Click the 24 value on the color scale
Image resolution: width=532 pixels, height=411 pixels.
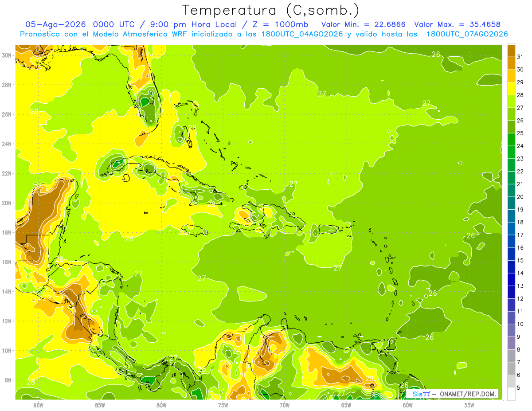click(520, 146)
